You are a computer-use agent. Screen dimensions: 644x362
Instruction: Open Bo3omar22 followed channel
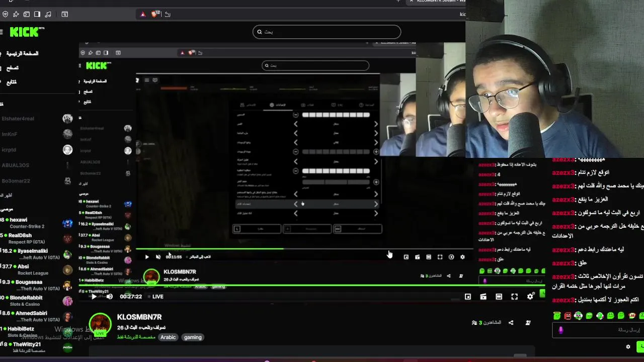coord(36,181)
